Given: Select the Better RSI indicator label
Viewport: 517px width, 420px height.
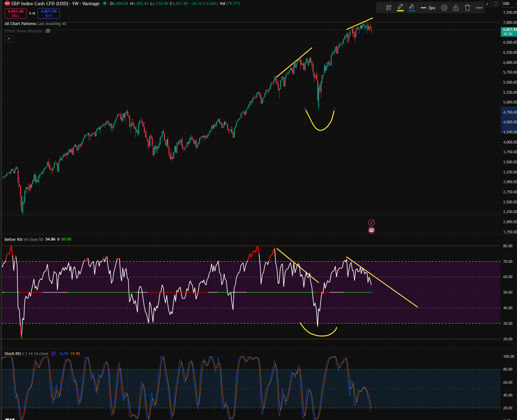Looking at the screenshot, I should (x=13, y=239).
